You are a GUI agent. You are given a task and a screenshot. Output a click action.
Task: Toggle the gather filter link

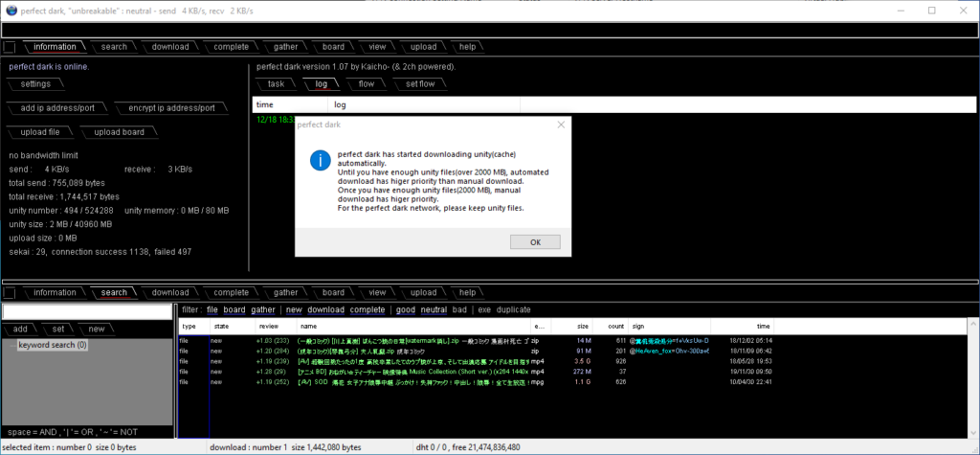click(x=263, y=309)
